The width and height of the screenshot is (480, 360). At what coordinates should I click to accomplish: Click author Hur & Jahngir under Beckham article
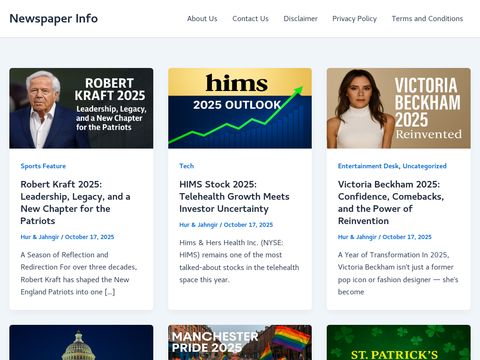point(357,237)
